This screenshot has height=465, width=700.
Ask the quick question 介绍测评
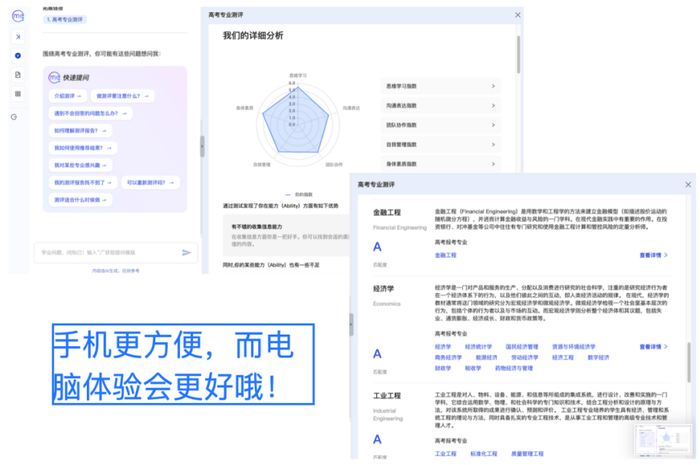[68, 96]
